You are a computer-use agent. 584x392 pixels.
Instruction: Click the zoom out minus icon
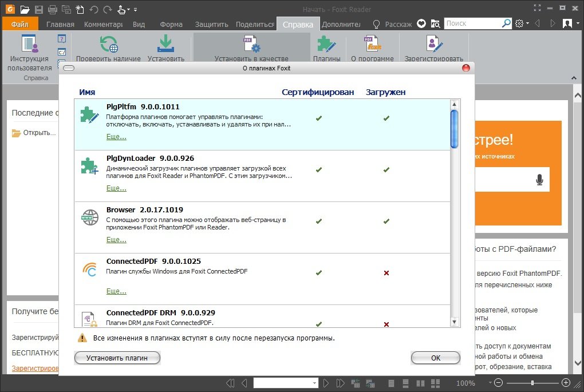[x=498, y=383]
